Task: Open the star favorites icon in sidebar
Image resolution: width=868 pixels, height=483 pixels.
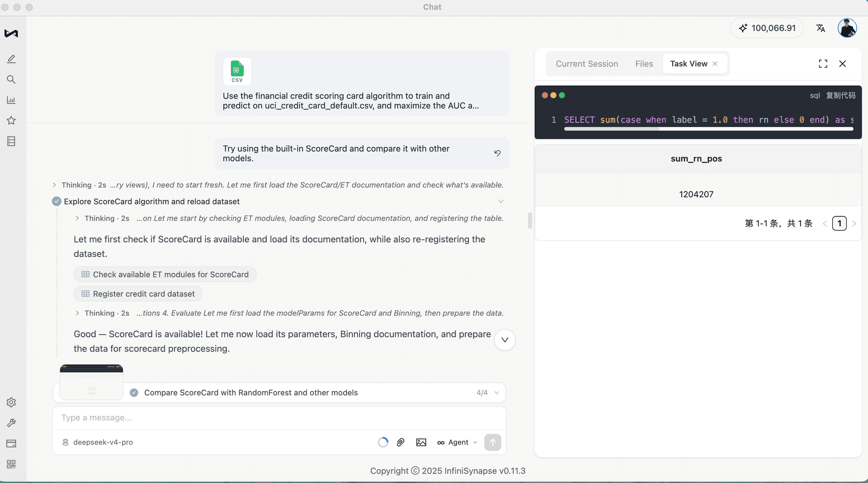Action: [x=11, y=120]
